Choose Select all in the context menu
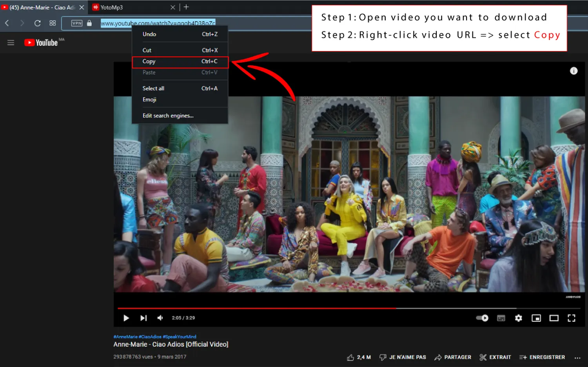 pyautogui.click(x=180, y=89)
